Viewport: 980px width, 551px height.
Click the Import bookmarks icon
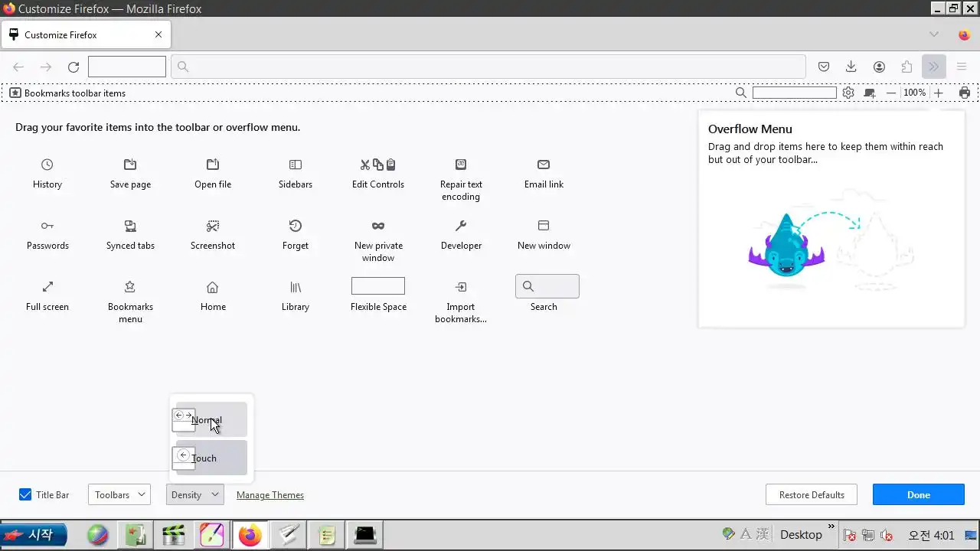tap(461, 287)
